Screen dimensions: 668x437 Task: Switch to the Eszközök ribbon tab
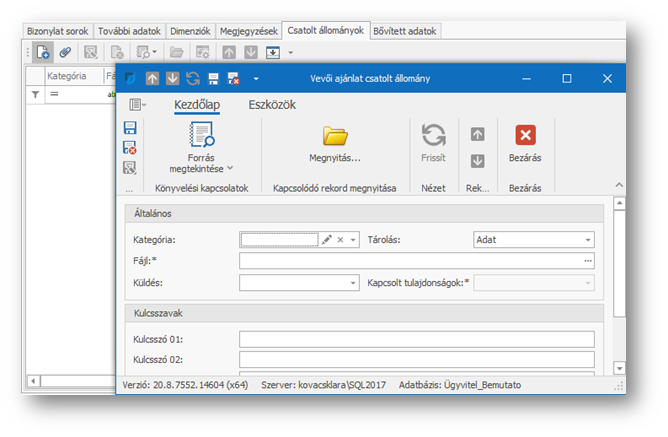click(x=272, y=104)
